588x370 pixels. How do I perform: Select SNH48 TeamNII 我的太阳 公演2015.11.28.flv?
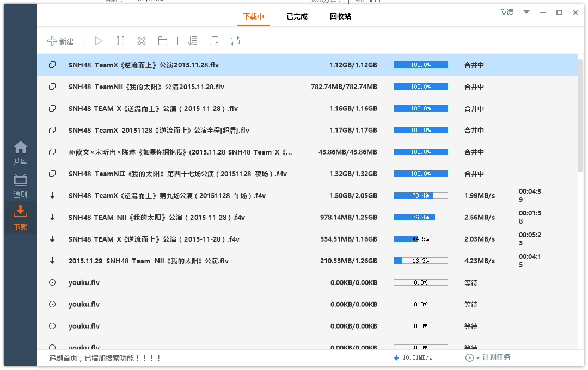coord(146,87)
